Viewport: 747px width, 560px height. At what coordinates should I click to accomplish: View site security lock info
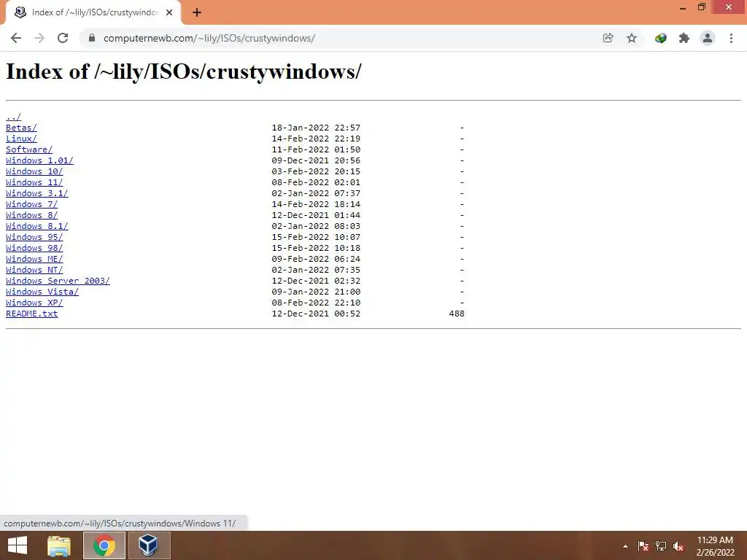pos(92,38)
